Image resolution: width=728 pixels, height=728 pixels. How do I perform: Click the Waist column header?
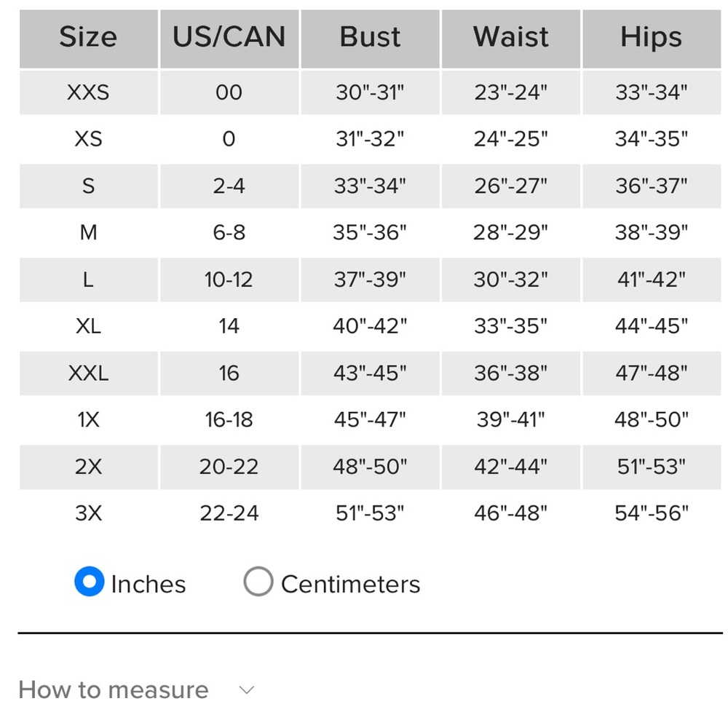[x=511, y=37]
